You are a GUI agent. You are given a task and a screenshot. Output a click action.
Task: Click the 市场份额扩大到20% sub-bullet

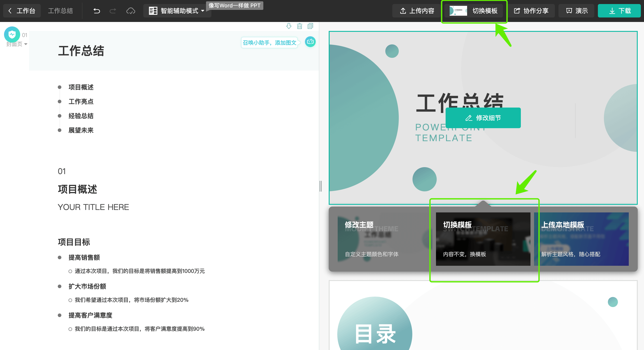pyautogui.click(x=131, y=300)
